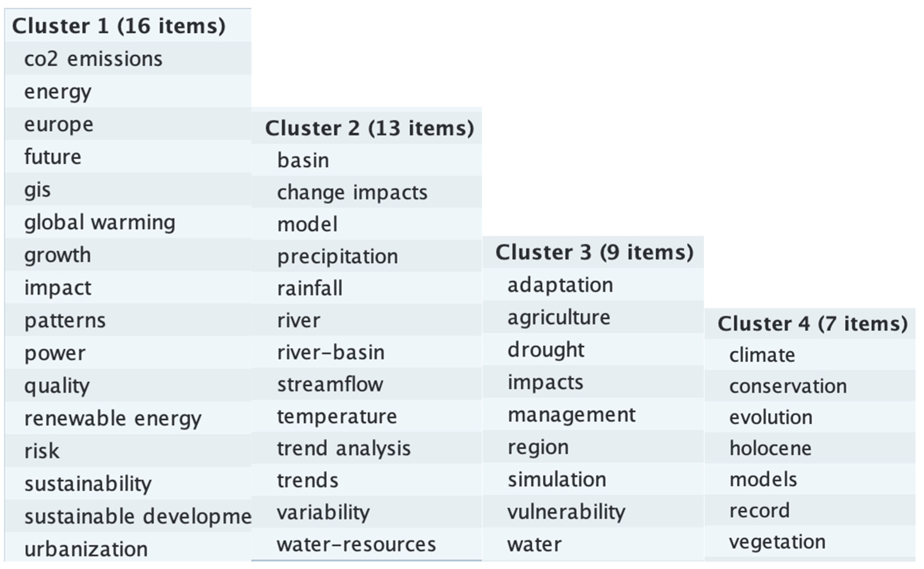Choose the river-basin item
Screen dimensions: 924x569
[x=367, y=352]
